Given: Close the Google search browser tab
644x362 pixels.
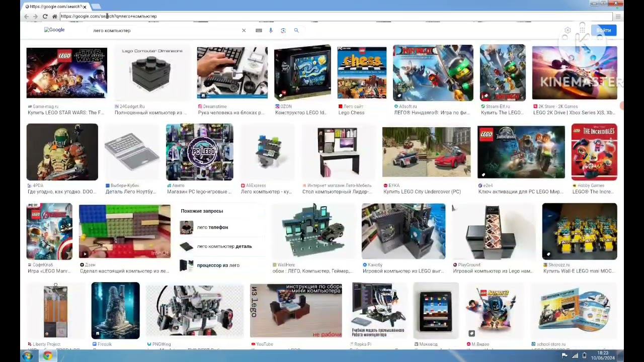Looking at the screenshot, I should [x=85, y=7].
